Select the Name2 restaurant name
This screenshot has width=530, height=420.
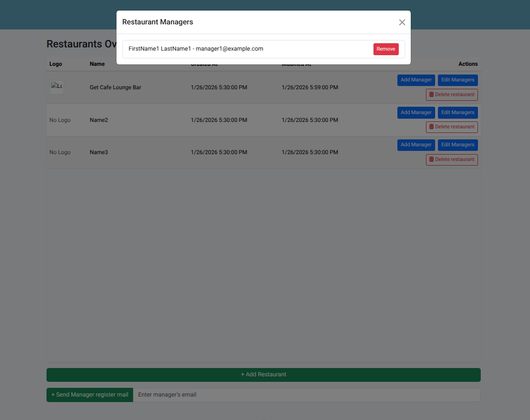pyautogui.click(x=99, y=120)
